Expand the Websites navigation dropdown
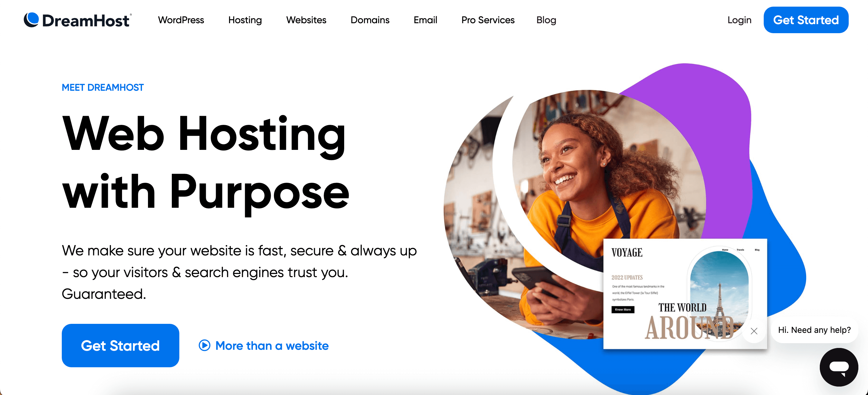Screen dimensions: 868x395 pos(307,20)
